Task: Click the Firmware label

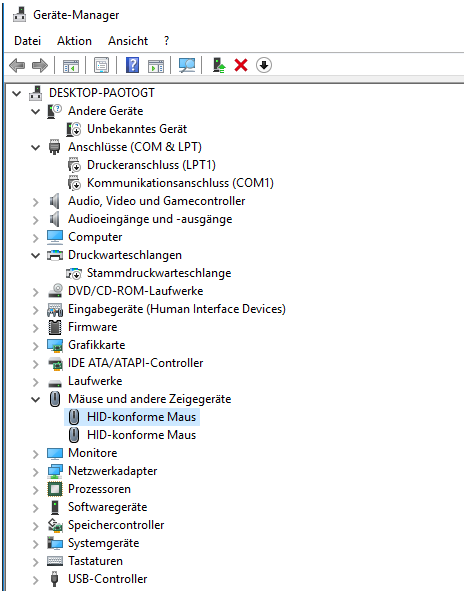Action: click(x=92, y=327)
